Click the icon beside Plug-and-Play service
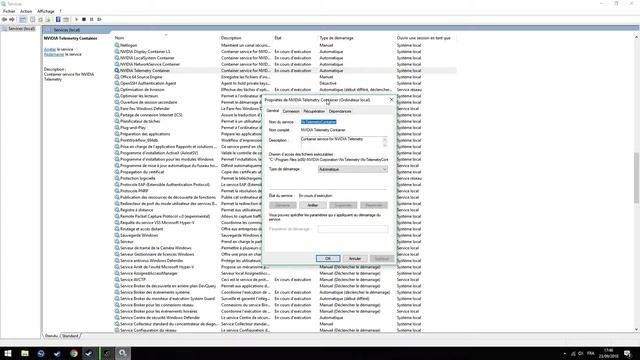 (x=117, y=127)
